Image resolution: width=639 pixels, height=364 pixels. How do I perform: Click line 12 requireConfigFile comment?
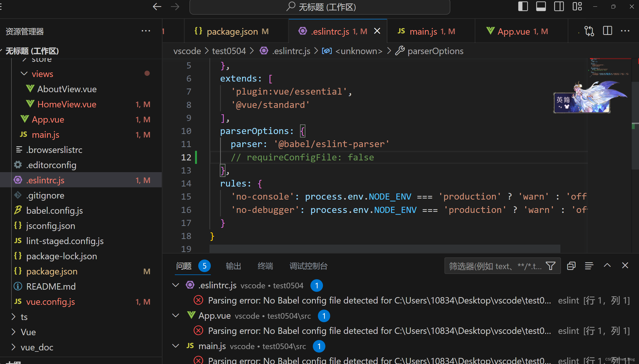(x=302, y=157)
